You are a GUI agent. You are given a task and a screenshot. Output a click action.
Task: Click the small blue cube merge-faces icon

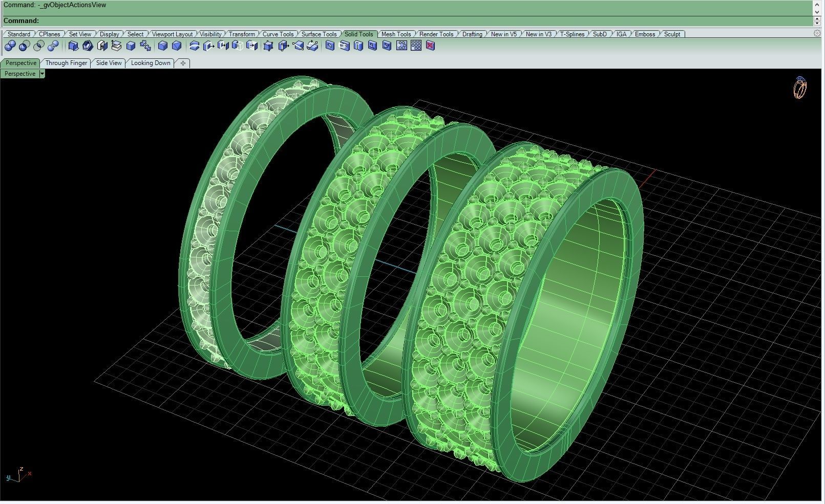pyautogui.click(x=131, y=46)
